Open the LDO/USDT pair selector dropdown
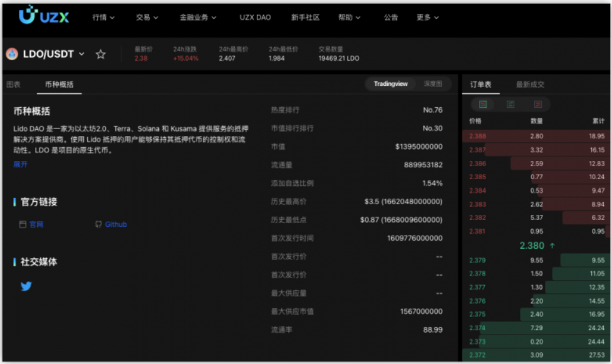The height and width of the screenshot is (364, 612). coord(81,54)
